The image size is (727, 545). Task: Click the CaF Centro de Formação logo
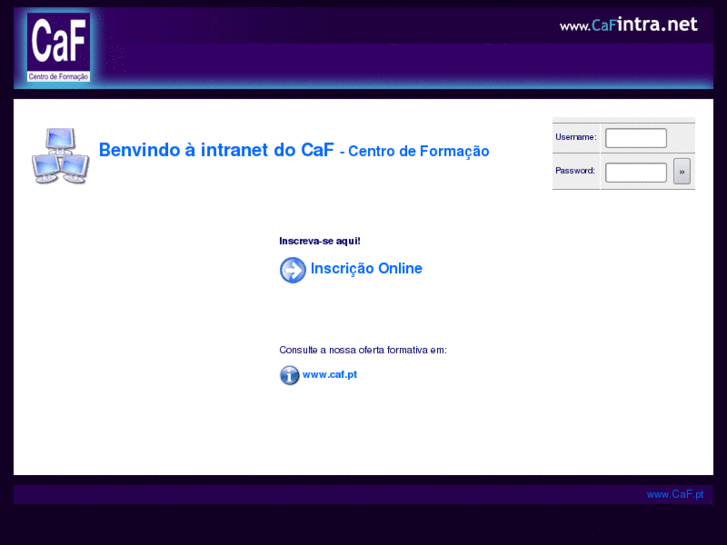(58, 47)
